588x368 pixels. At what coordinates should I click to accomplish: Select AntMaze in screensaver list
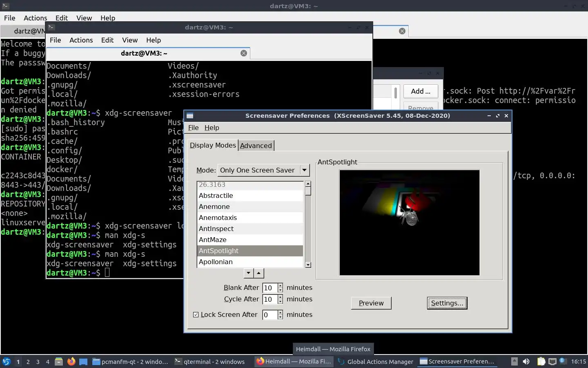pos(250,240)
